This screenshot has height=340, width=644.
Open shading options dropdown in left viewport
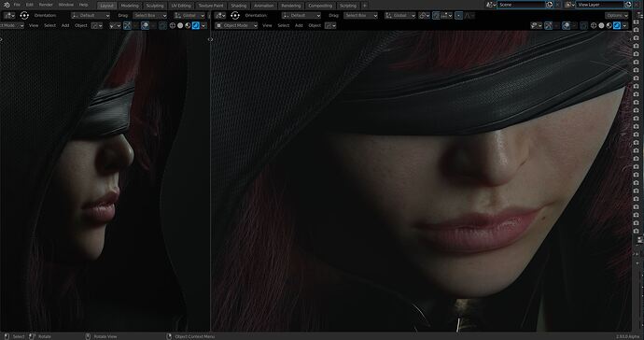tap(203, 25)
